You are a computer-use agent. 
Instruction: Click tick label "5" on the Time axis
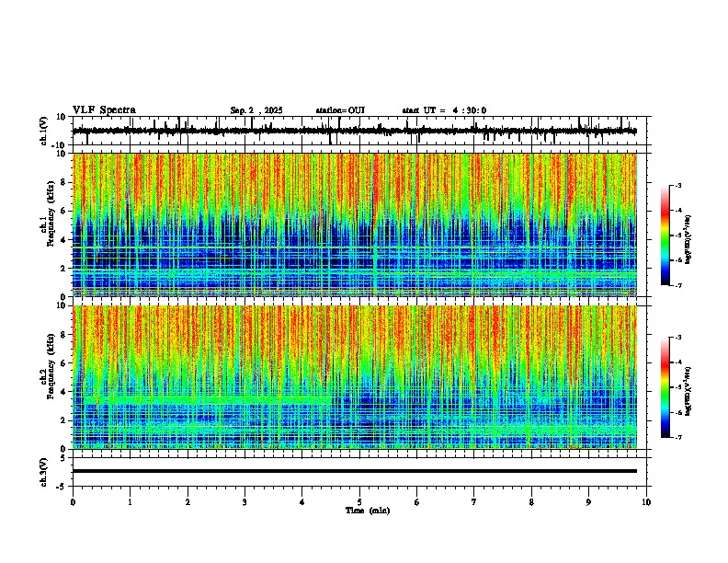tap(359, 502)
